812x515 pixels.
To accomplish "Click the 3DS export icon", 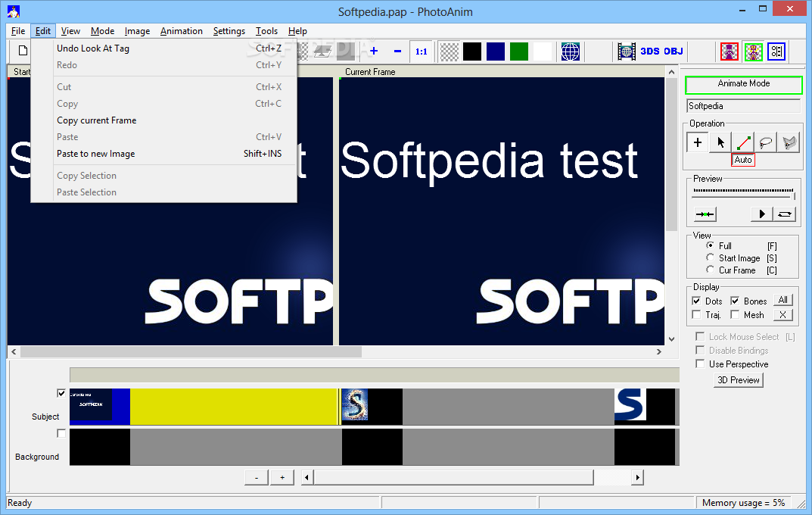I will [650, 51].
